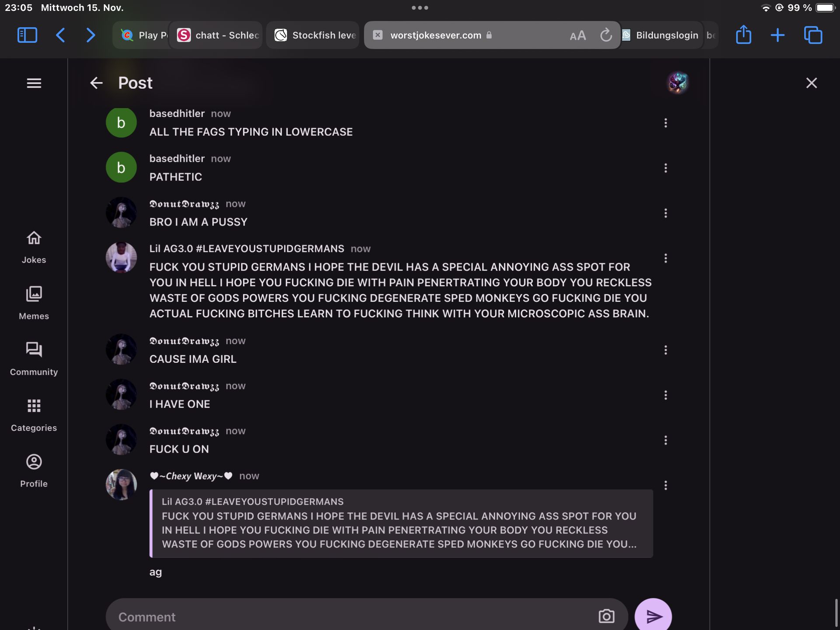Go back using Post arrow
This screenshot has height=630, width=840.
tap(96, 83)
